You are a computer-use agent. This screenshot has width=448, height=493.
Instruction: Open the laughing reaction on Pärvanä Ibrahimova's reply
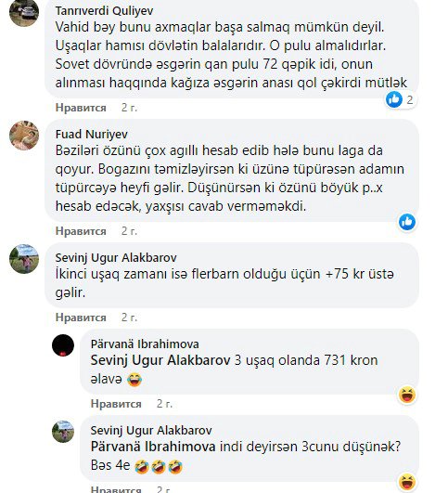[x=407, y=395]
